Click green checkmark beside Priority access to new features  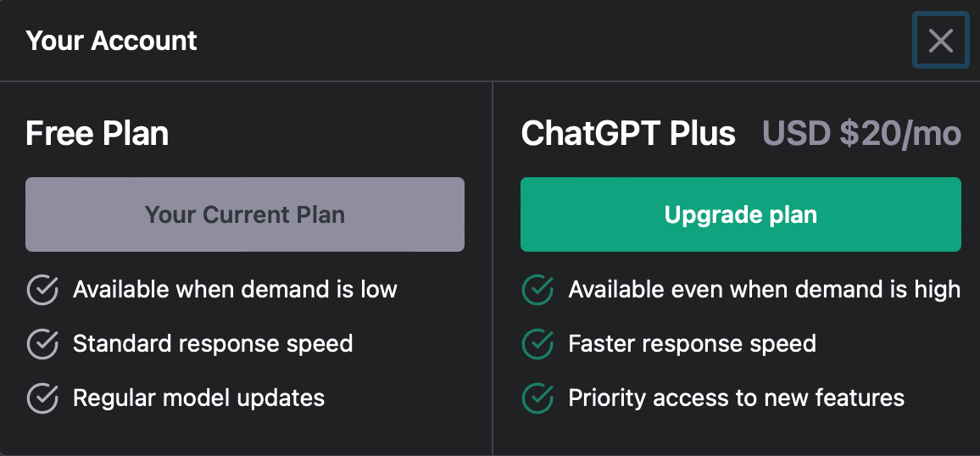pos(537,398)
